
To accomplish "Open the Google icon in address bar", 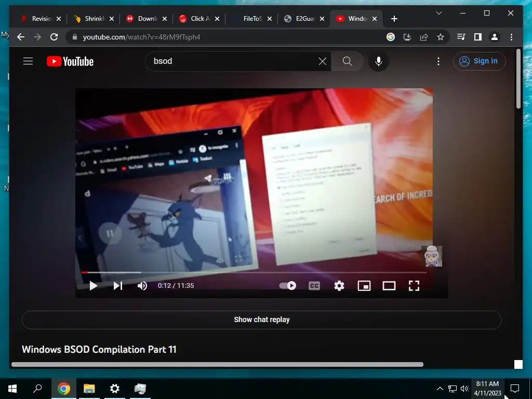I will pyautogui.click(x=391, y=37).
